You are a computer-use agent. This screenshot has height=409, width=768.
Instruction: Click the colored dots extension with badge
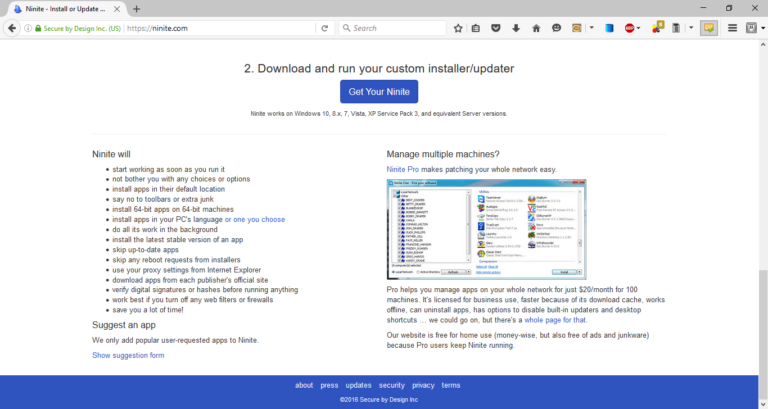coord(657,28)
